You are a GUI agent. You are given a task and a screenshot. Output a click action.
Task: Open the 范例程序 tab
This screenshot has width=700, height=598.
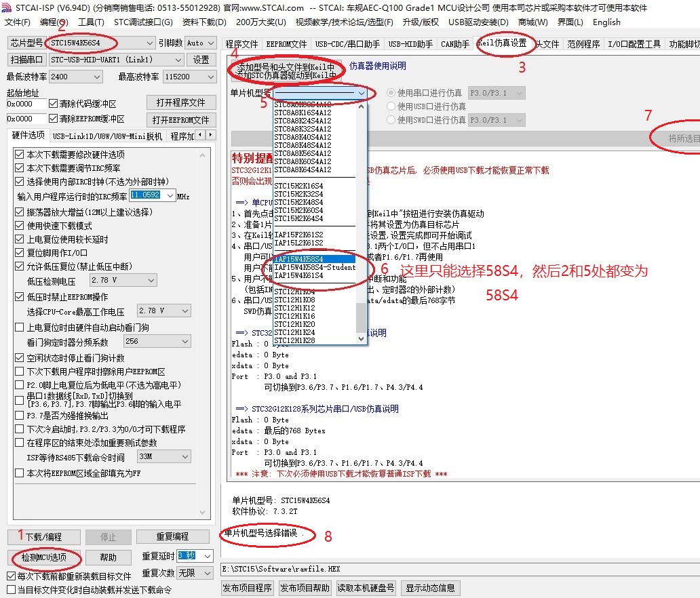(583, 44)
